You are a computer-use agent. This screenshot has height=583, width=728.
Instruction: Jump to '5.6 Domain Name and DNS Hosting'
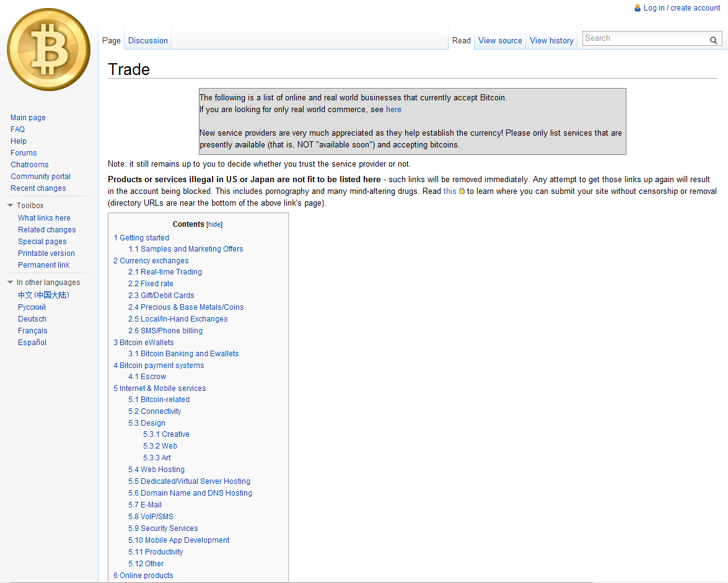[190, 493]
